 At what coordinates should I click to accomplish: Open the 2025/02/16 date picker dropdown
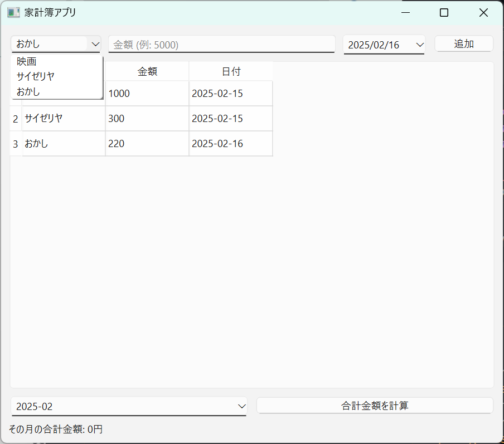click(x=420, y=45)
